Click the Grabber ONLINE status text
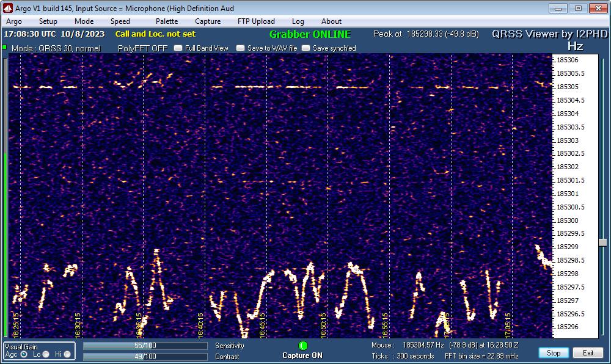This screenshot has width=611, height=364. 310,34
